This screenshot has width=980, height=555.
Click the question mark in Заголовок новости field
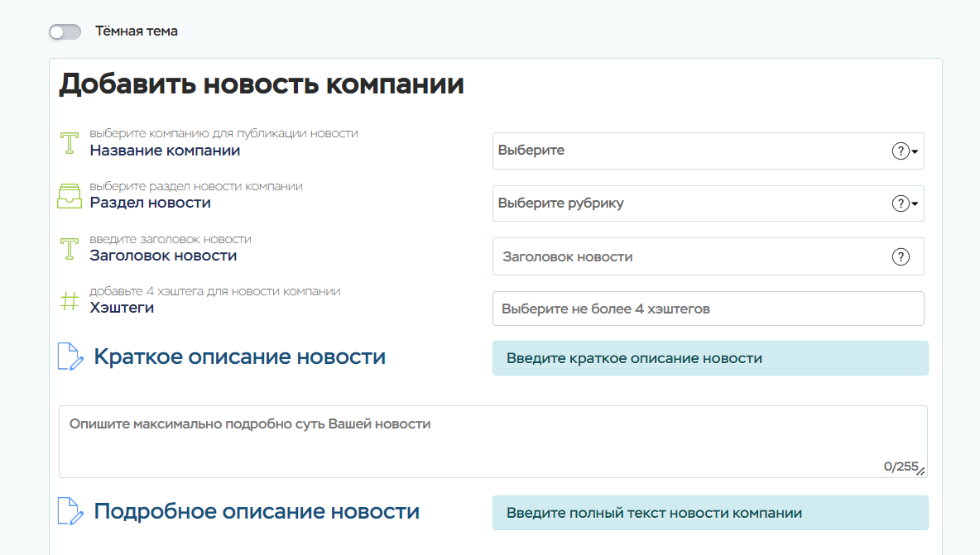[900, 256]
